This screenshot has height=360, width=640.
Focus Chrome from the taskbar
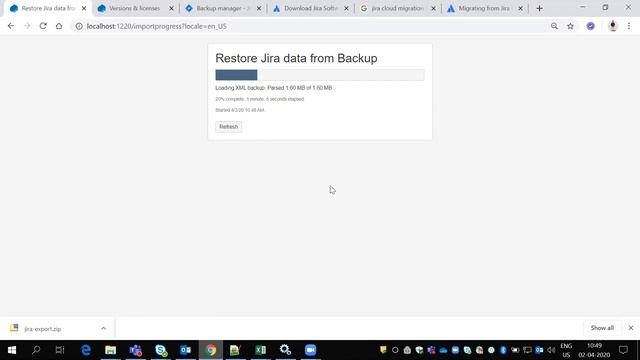tap(211, 350)
